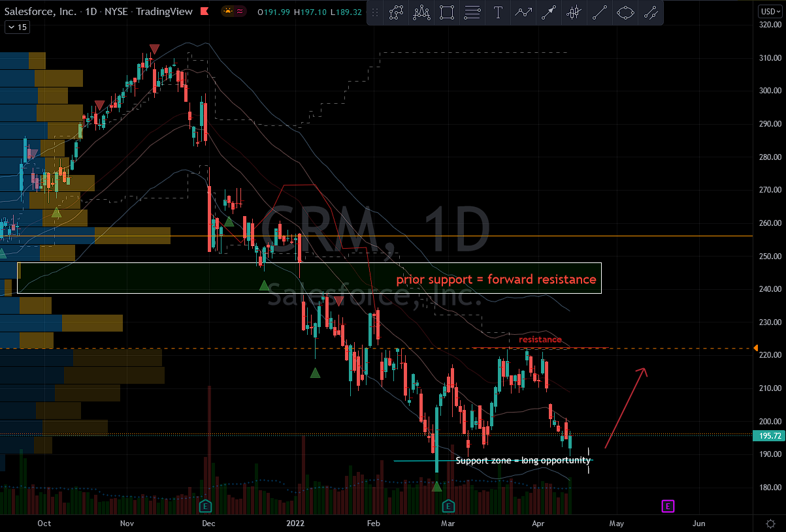This screenshot has width=786, height=532.
Task: Select the ellipse drawing tool
Action: click(x=625, y=12)
